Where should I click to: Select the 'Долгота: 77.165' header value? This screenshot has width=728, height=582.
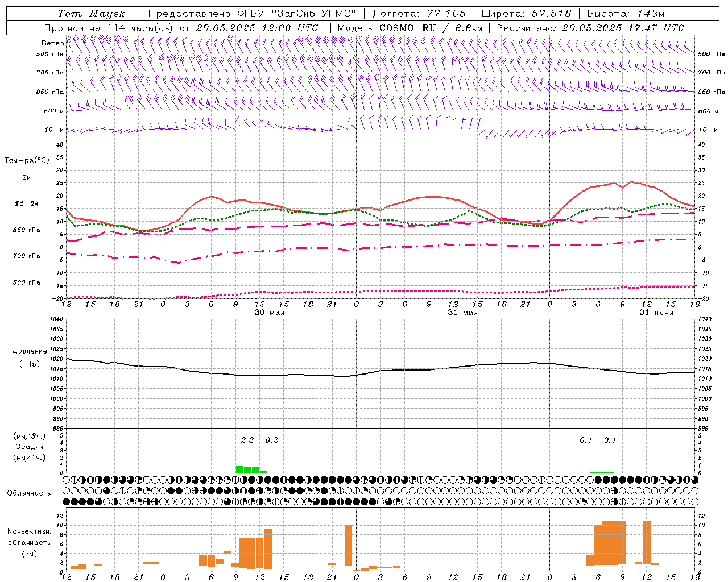pos(419,14)
